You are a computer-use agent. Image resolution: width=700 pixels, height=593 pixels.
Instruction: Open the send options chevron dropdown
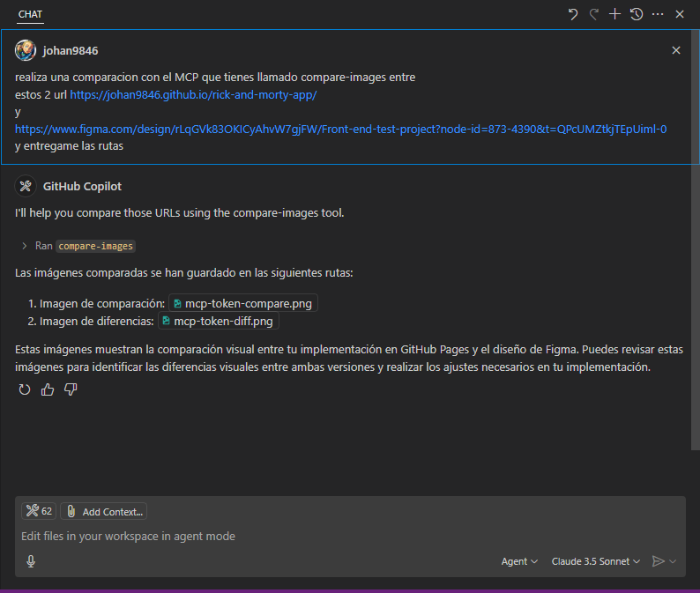(673, 561)
